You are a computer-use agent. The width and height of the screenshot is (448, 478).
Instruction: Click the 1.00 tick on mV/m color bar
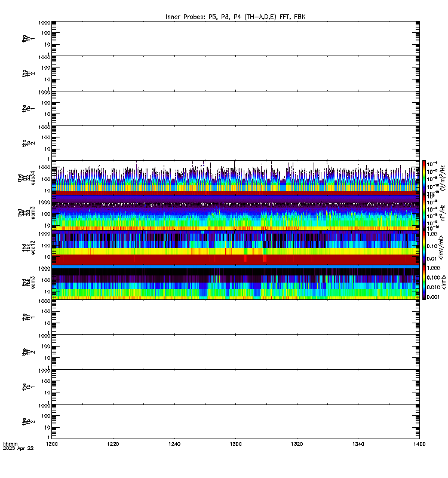432,234
